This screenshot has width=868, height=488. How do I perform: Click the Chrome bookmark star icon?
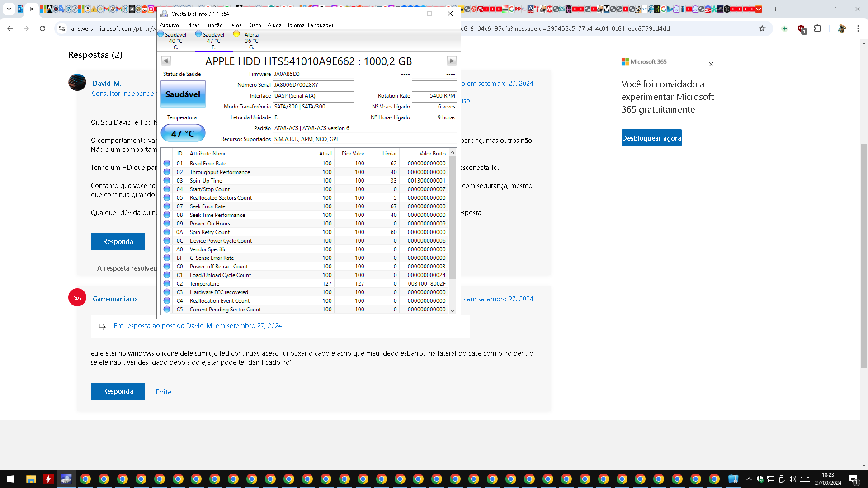[x=762, y=28]
